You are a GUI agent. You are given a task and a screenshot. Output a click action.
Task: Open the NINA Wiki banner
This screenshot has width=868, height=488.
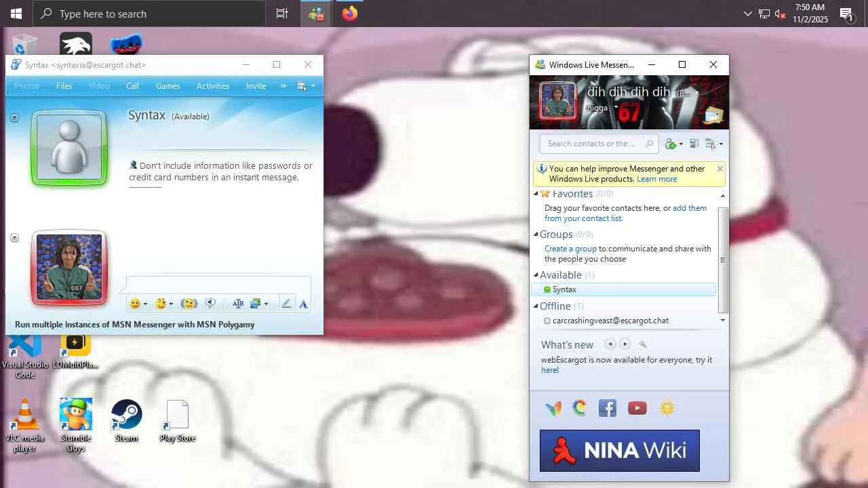[620, 451]
